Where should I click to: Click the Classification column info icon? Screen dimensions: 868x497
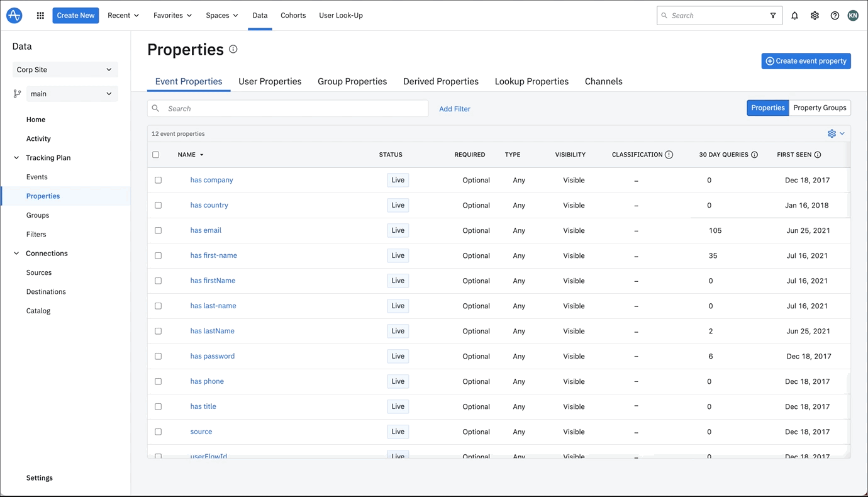(669, 155)
